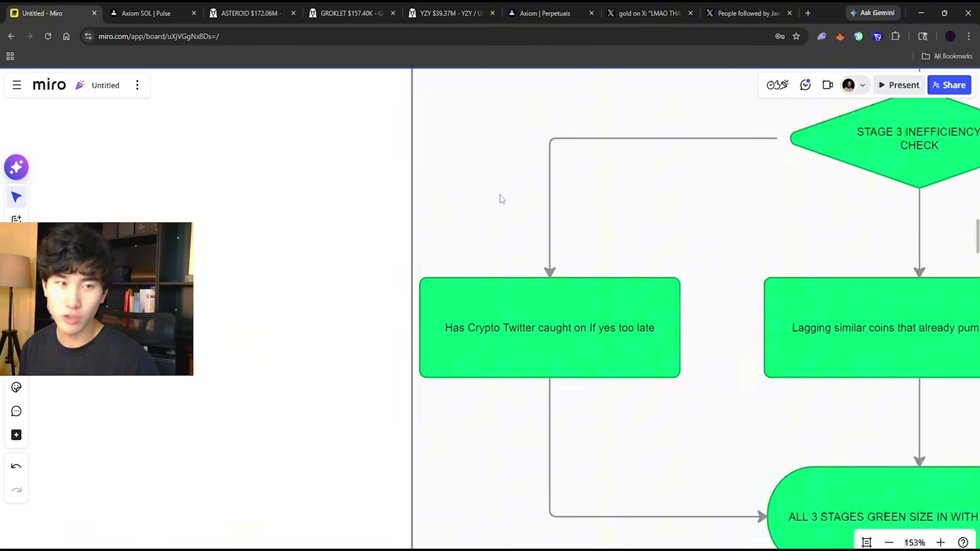Open the comment tool in left toolbar
Screen dimensions: 980x551
click(16, 411)
